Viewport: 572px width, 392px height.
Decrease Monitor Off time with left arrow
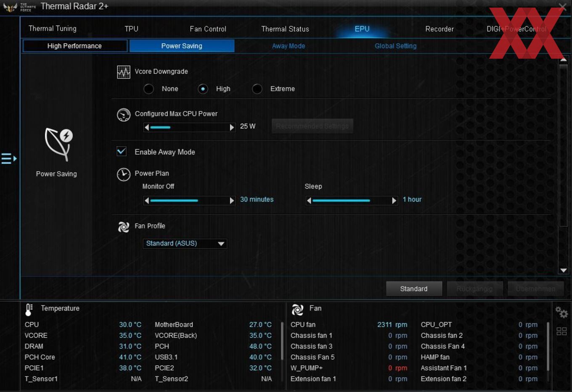[147, 200]
